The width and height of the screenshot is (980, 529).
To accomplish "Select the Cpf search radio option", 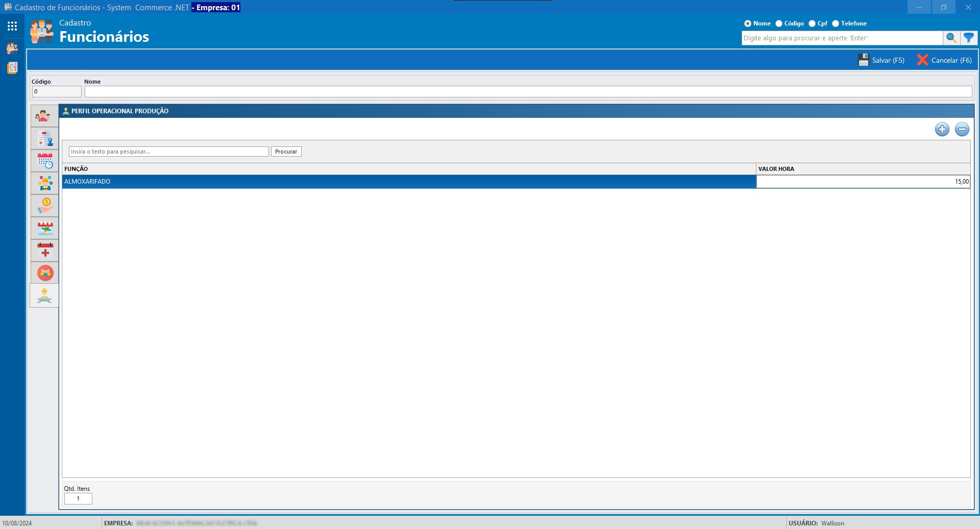I will click(x=812, y=23).
